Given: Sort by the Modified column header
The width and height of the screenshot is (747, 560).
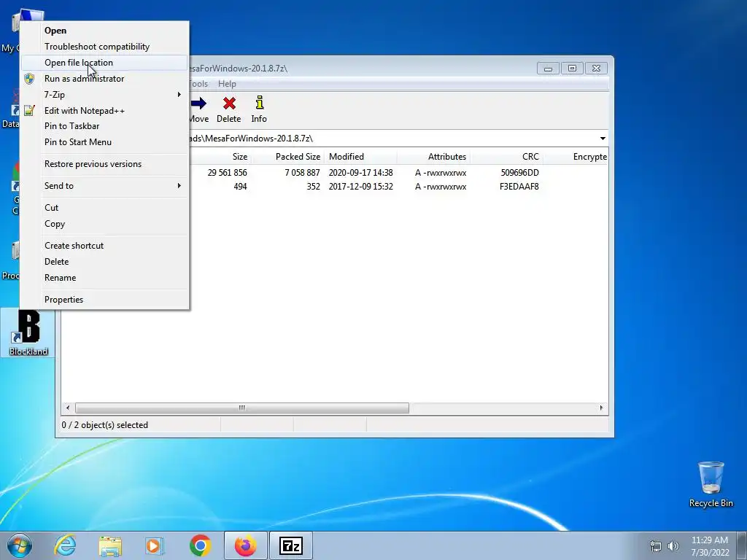Looking at the screenshot, I should pyautogui.click(x=347, y=157).
